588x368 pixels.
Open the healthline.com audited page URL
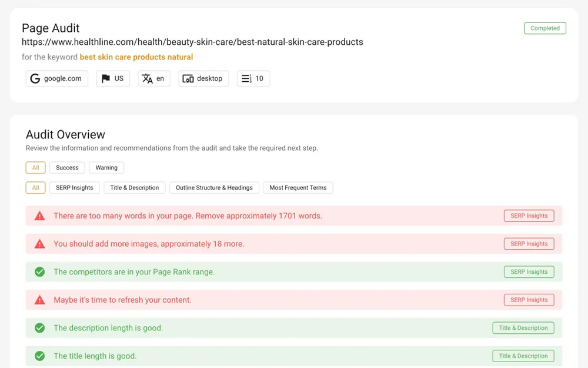[x=192, y=42]
